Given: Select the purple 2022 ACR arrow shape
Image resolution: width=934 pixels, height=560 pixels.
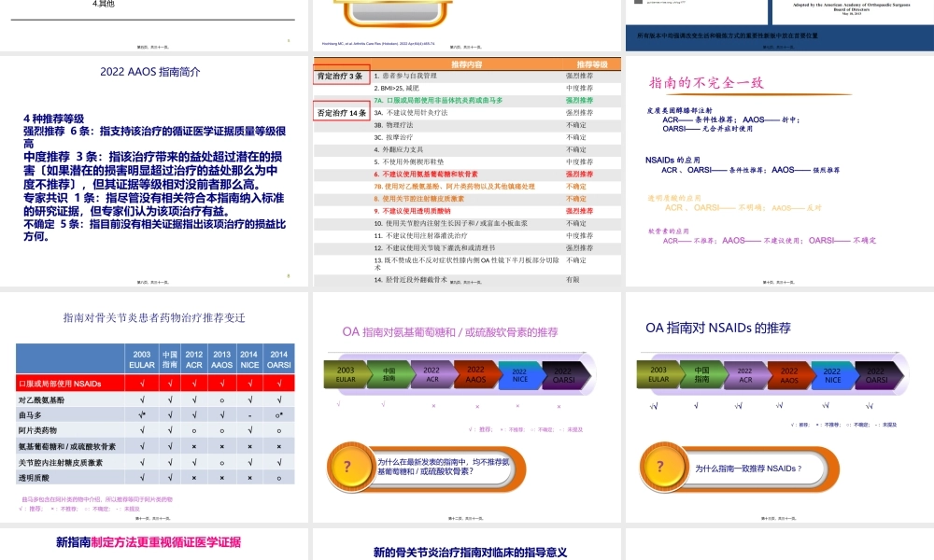Looking at the screenshot, I should click(430, 372).
